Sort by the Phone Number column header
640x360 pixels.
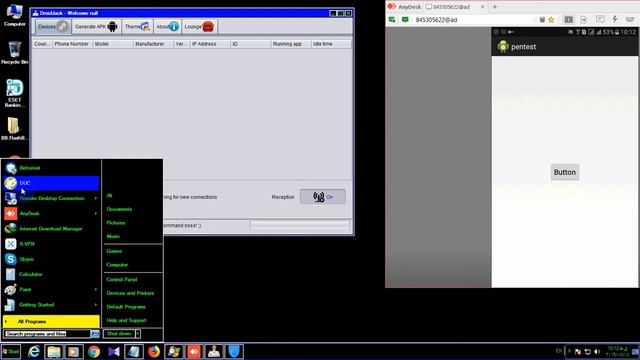coord(72,44)
